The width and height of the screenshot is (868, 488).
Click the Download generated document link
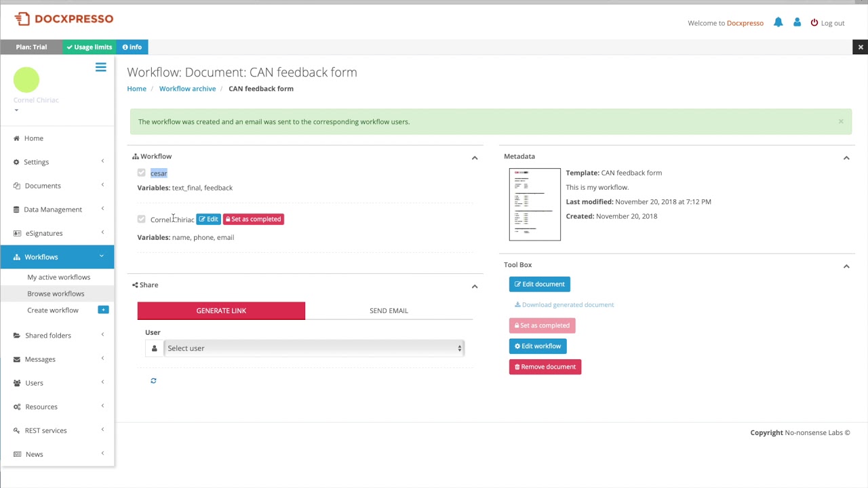point(564,305)
